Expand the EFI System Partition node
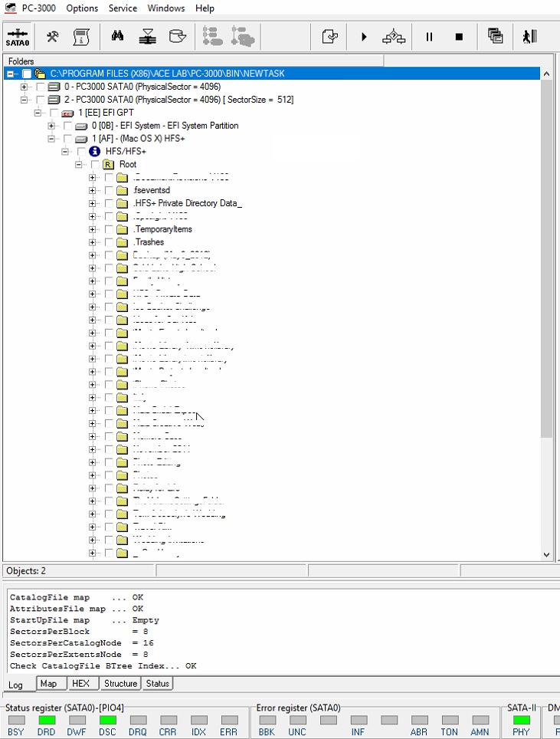Screen dimensions: 560x739 51,126
